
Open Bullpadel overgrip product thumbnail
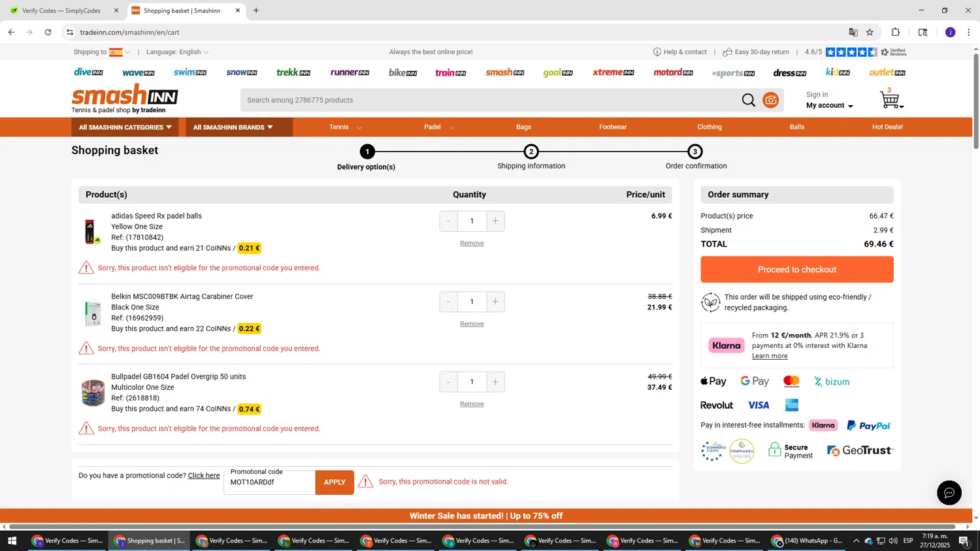pyautogui.click(x=93, y=393)
